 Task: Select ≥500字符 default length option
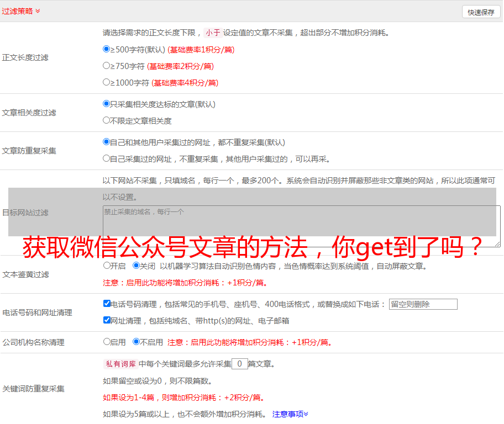pyautogui.click(x=107, y=49)
